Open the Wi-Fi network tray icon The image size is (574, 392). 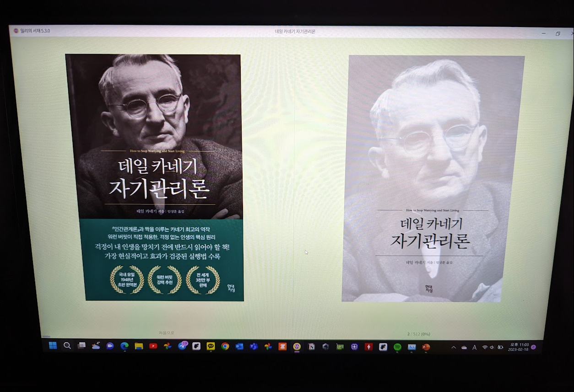(484, 347)
